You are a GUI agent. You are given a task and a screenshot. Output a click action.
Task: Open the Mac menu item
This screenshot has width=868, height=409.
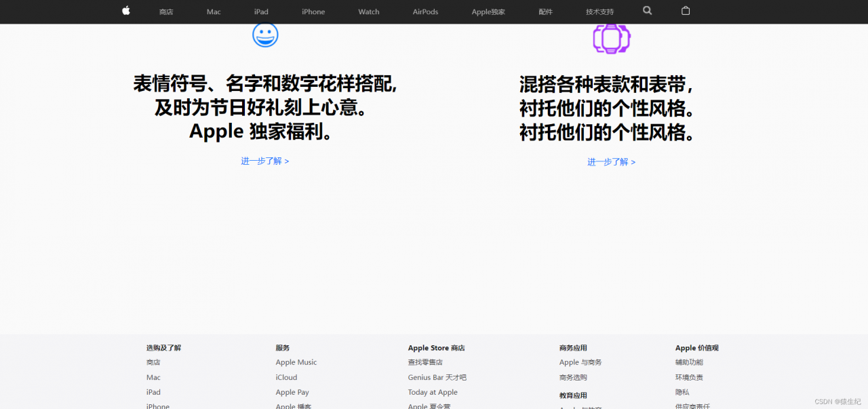coord(213,12)
